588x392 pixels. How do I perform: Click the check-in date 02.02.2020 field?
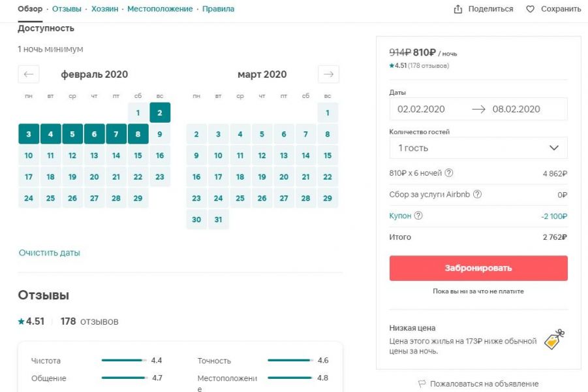point(421,109)
